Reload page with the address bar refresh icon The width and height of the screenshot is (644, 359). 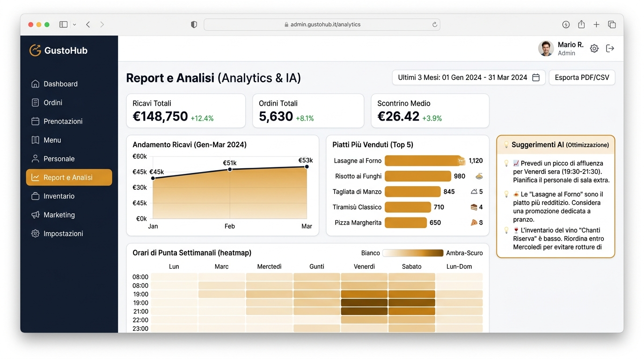[x=434, y=24]
